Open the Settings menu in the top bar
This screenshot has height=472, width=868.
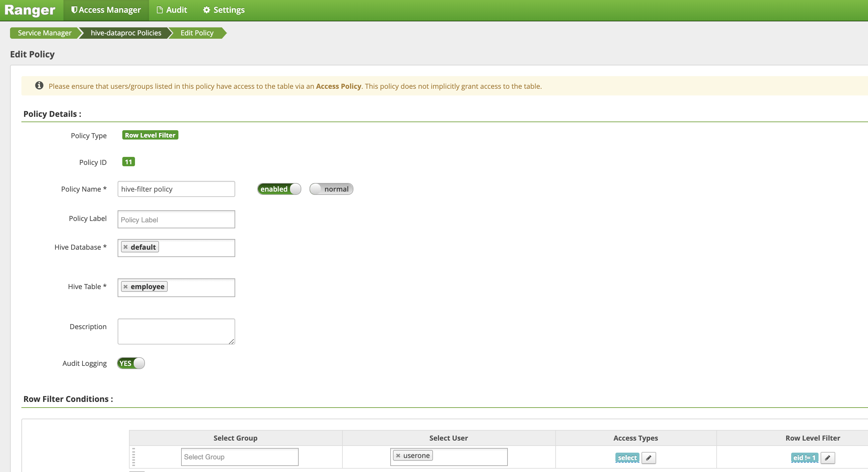pyautogui.click(x=224, y=10)
